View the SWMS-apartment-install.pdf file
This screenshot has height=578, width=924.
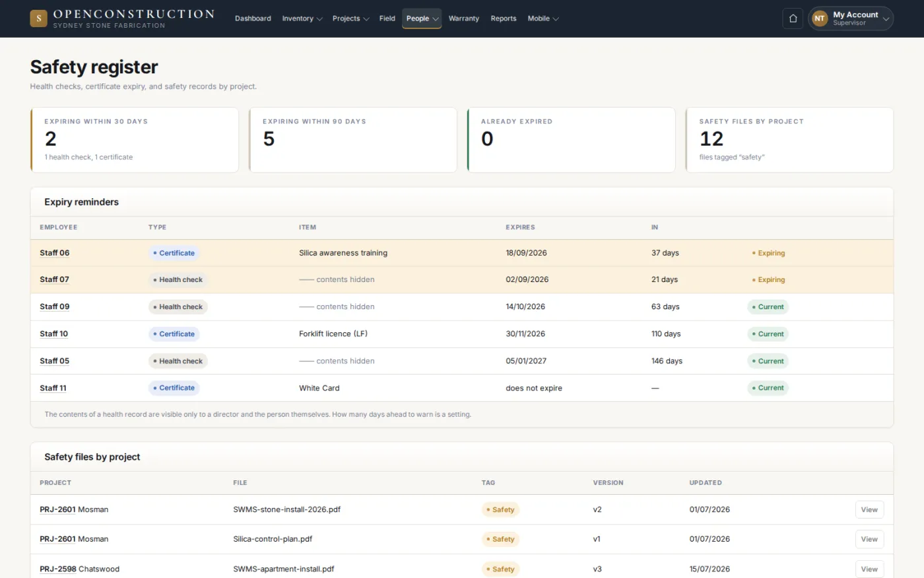869,569
